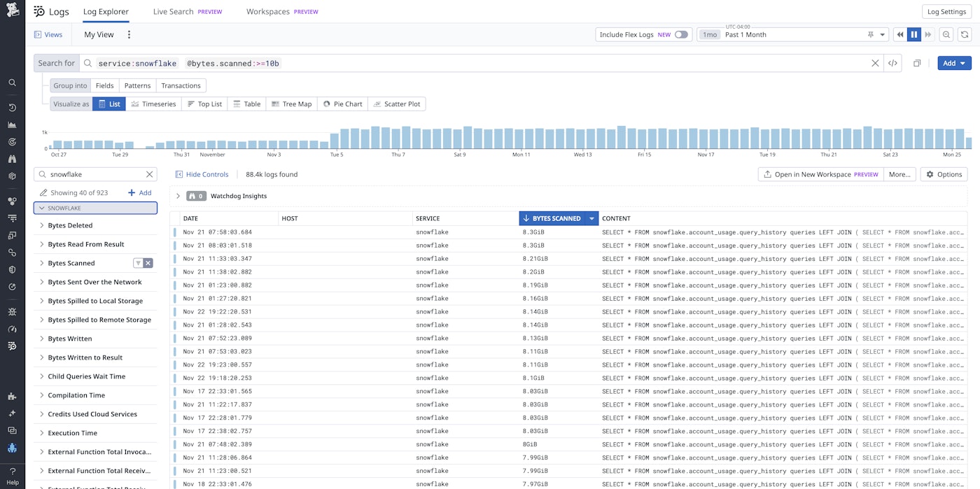The height and width of the screenshot is (489, 980).
Task: Select the Pie Chart visualization
Action: tap(342, 104)
